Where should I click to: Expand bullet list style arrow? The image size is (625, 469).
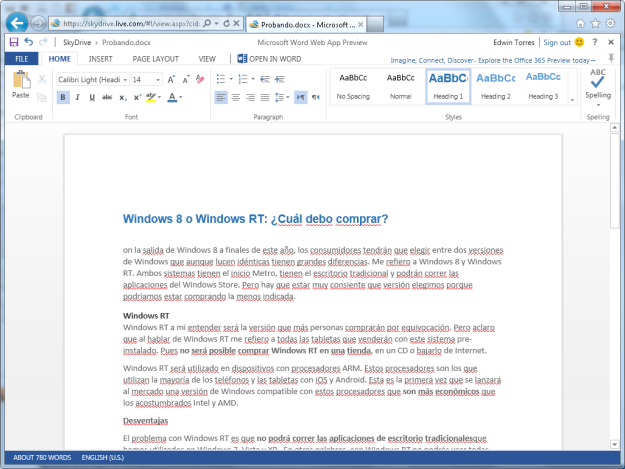pyautogui.click(x=231, y=79)
